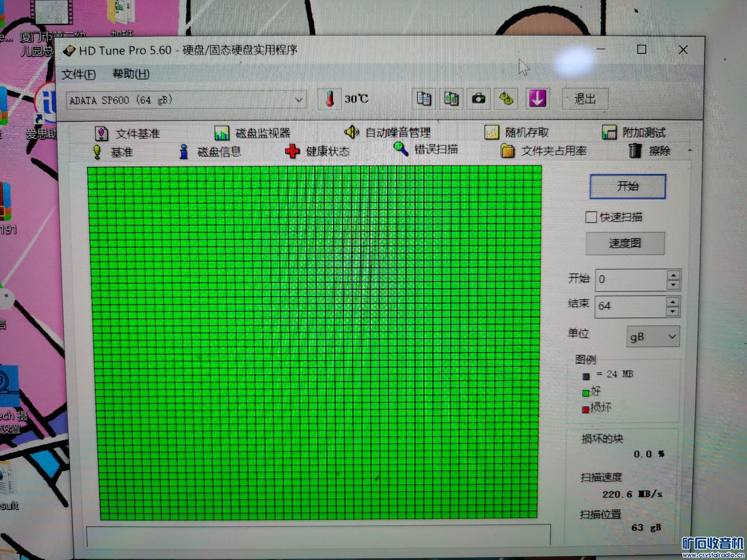Click inside the 开始 input field
This screenshot has width=747, height=560.
pyautogui.click(x=630, y=280)
